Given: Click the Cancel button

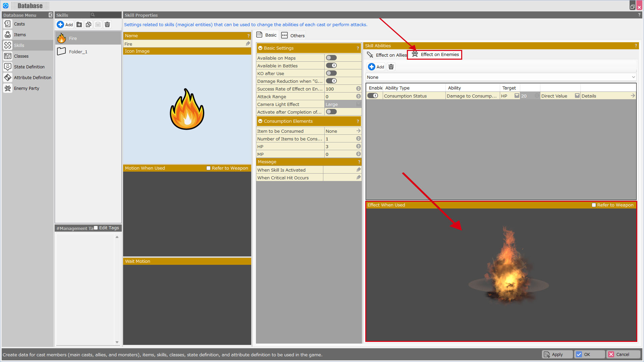Looking at the screenshot, I should click(x=623, y=354).
